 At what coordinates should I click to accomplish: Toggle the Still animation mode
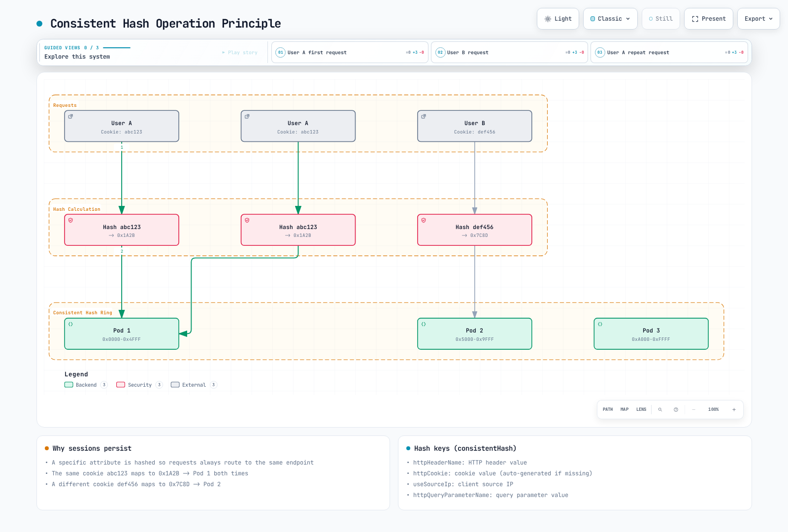[x=661, y=19]
